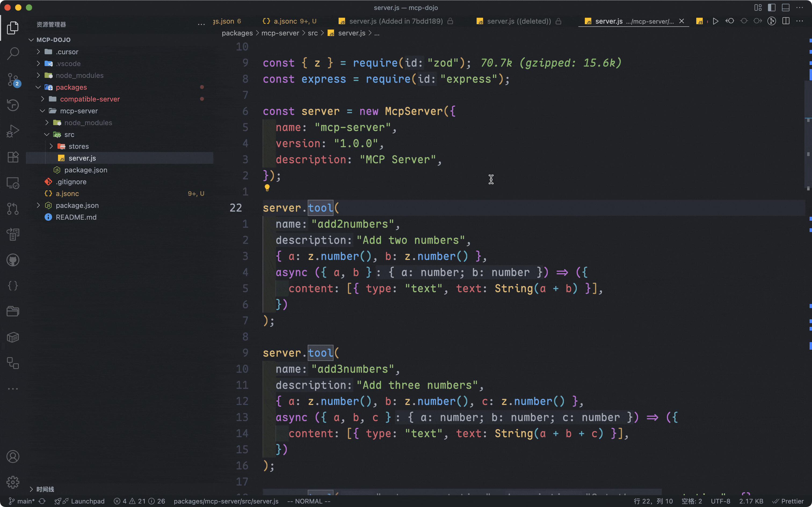Screen dimensions: 812x507
Task: Open the Source Control view
Action: (x=13, y=79)
